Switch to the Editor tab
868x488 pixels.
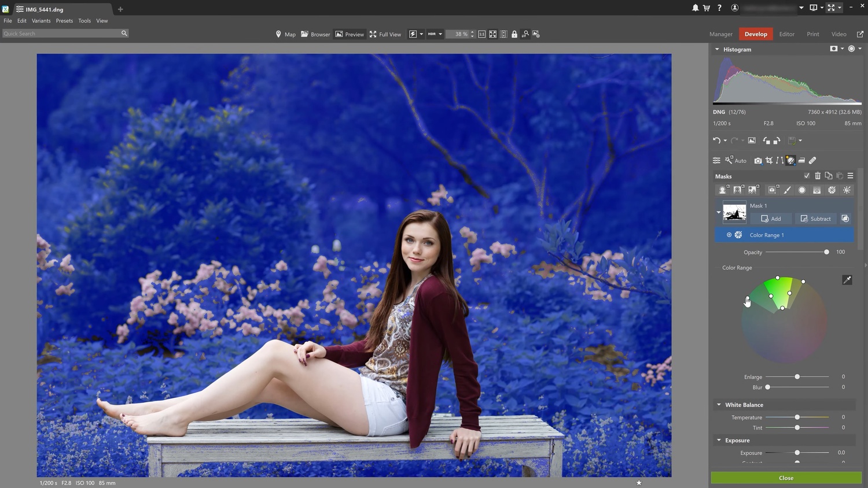pyautogui.click(x=786, y=34)
